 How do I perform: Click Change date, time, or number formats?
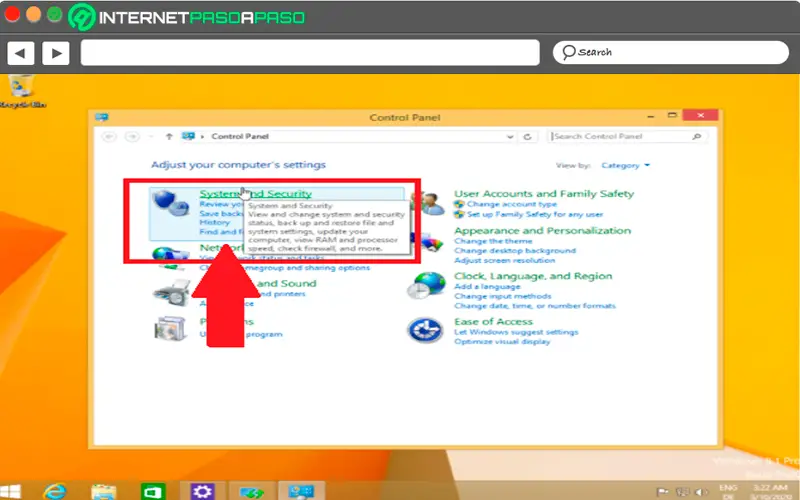click(x=535, y=306)
